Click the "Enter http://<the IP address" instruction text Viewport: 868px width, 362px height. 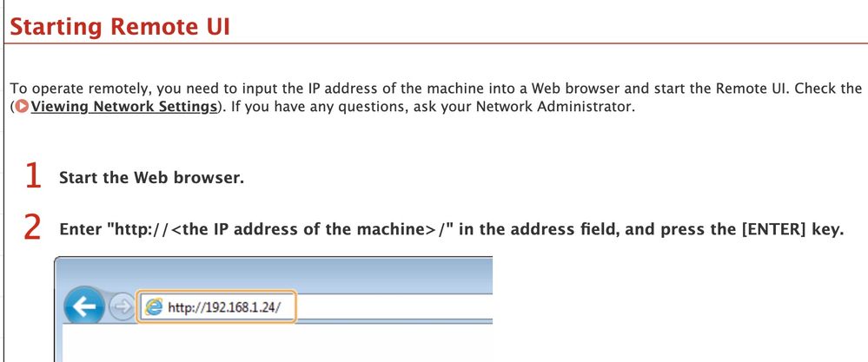coord(261,230)
